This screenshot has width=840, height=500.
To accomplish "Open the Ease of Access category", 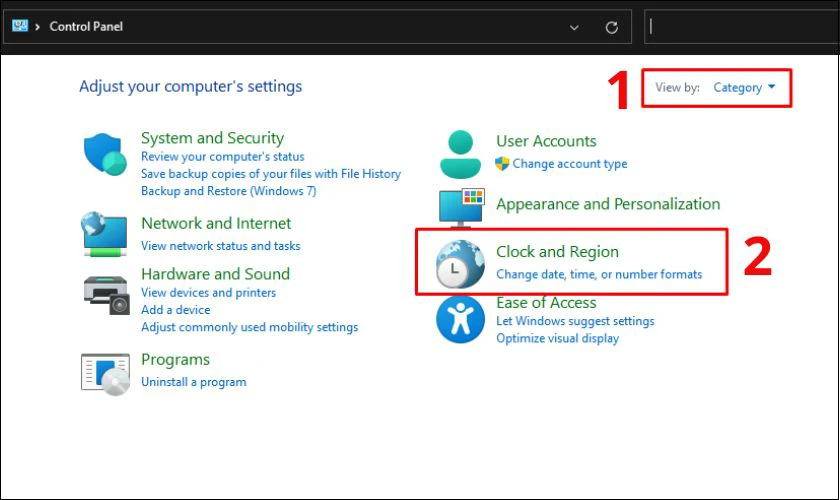I will coord(546,303).
